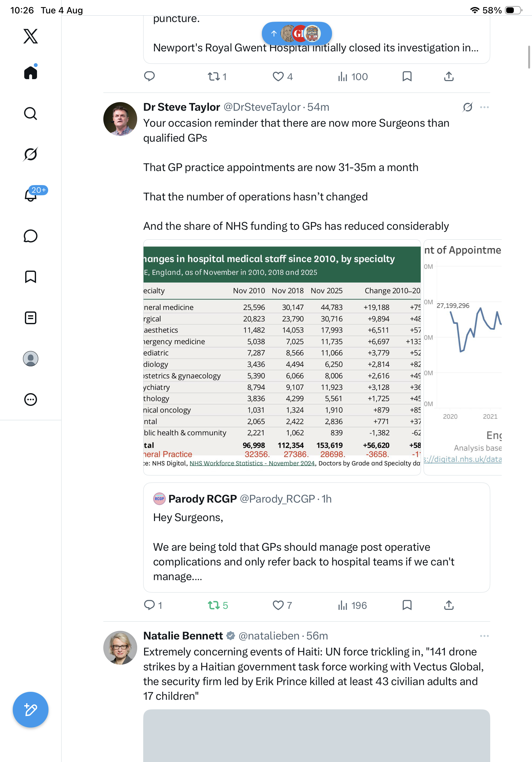532x762 pixels.
Task: Bookmark Dr Steve Taylor's post
Action: click(x=407, y=605)
